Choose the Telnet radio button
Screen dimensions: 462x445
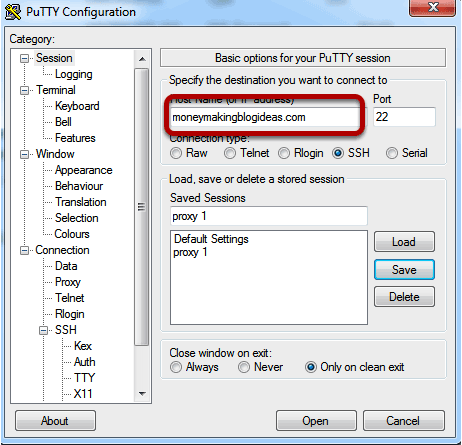click(x=230, y=153)
